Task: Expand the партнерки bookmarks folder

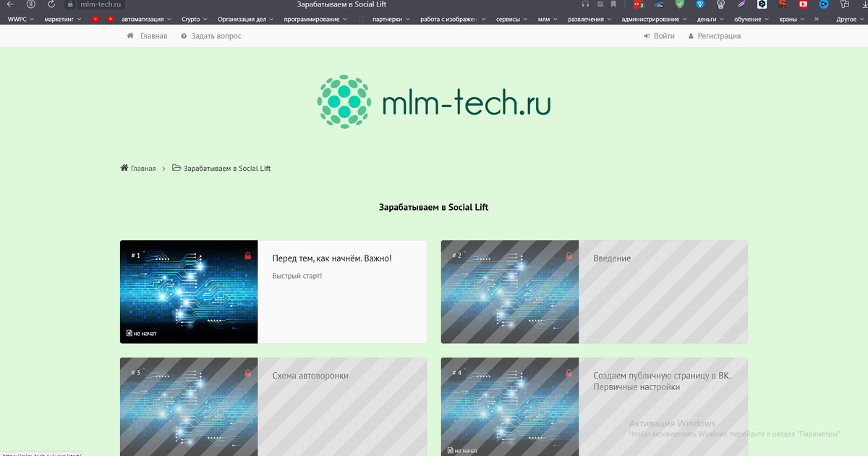Action: [x=391, y=20]
